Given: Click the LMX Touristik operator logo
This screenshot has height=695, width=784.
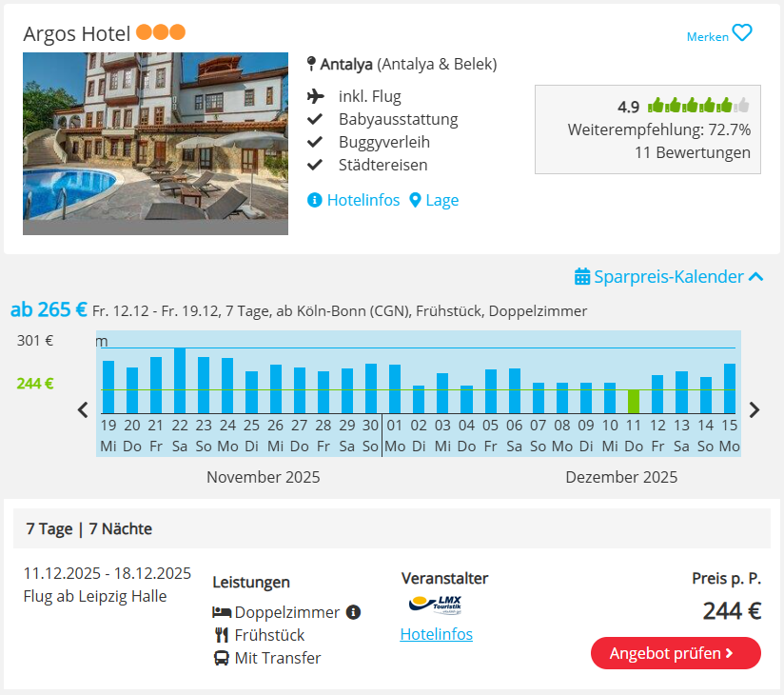Looking at the screenshot, I should [435, 604].
